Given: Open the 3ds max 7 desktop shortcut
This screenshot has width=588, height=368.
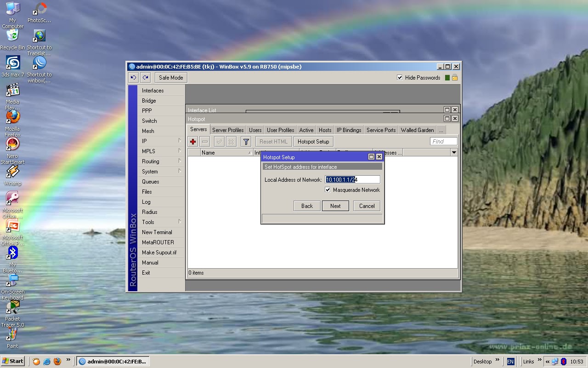Looking at the screenshot, I should [x=12, y=67].
